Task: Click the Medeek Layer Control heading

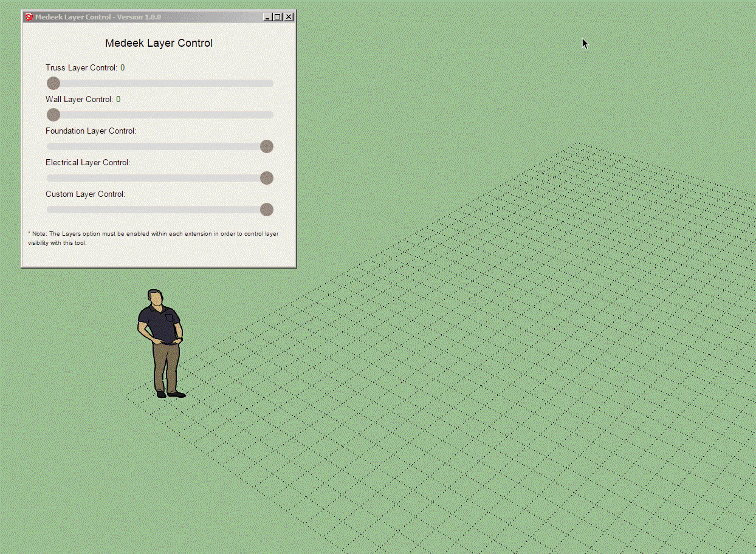Action: click(x=159, y=43)
